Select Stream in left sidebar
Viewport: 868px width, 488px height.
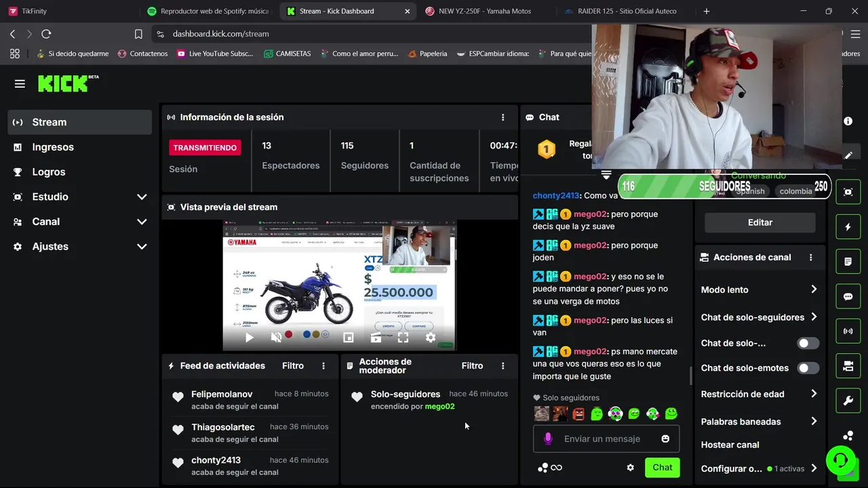pyautogui.click(x=80, y=122)
